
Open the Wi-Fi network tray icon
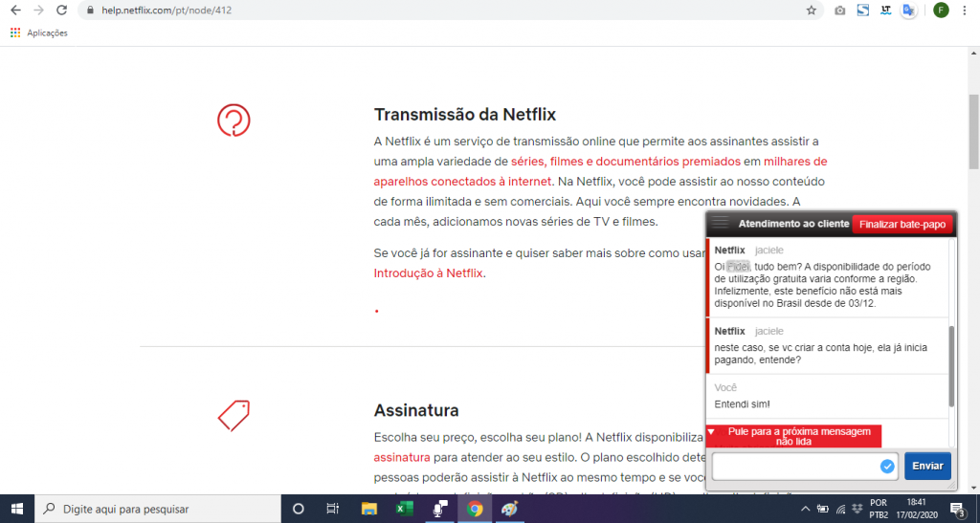(x=840, y=509)
